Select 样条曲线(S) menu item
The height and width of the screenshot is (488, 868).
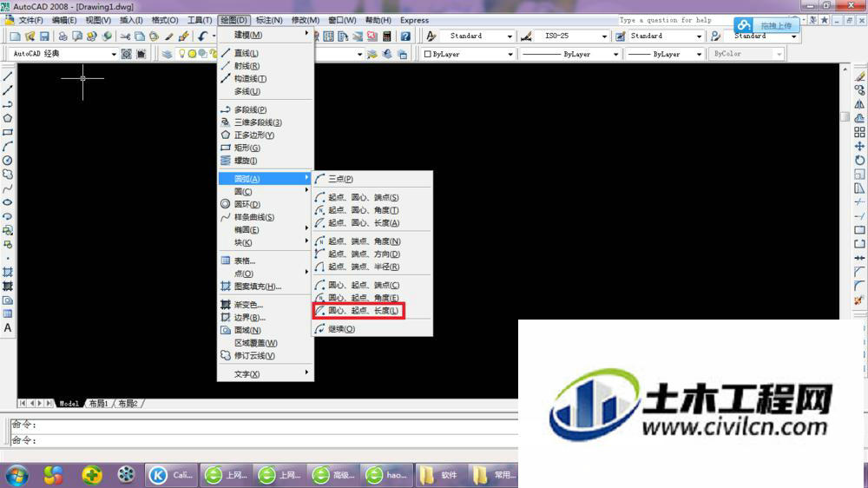click(266, 217)
